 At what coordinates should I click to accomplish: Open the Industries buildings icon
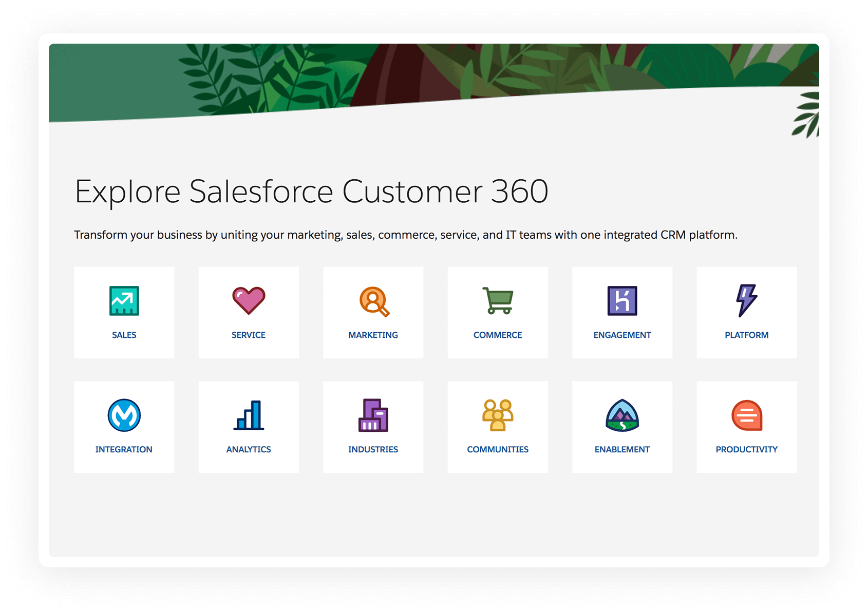[x=373, y=415]
